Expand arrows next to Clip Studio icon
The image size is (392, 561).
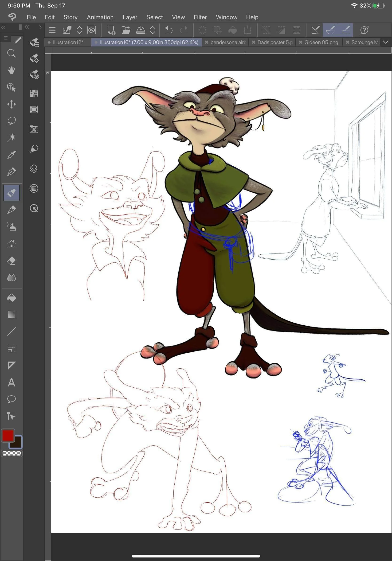click(79, 30)
